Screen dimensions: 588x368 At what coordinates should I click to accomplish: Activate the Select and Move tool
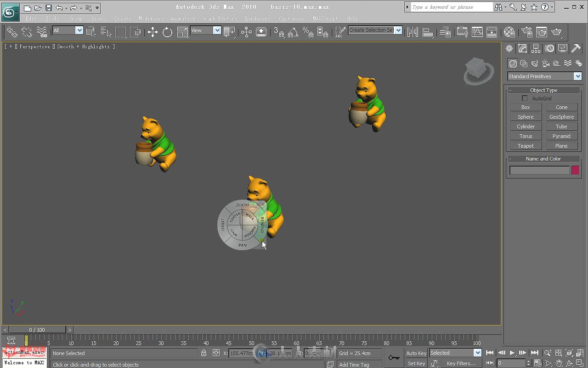[153, 32]
